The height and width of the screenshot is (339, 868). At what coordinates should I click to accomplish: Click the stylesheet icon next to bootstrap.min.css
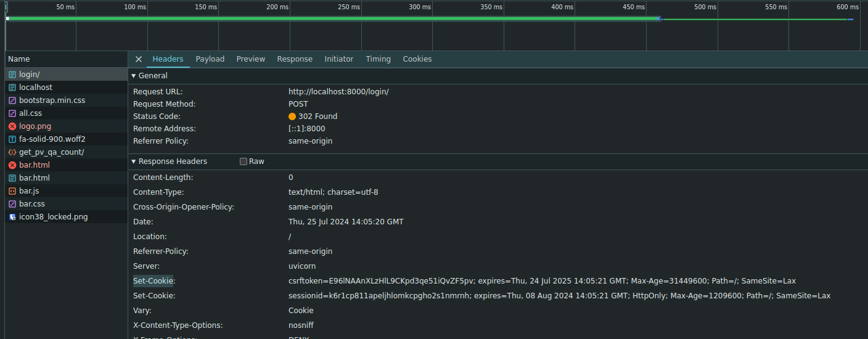12,100
